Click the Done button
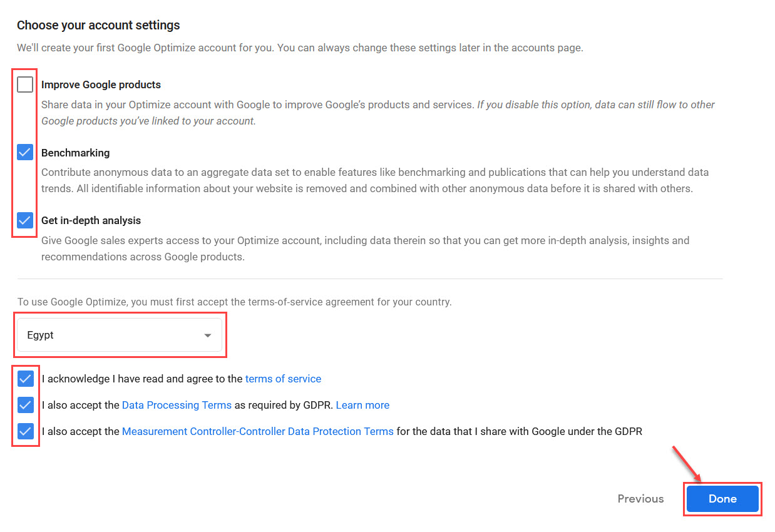Screen dimensions: 775x532 pyautogui.click(x=722, y=499)
